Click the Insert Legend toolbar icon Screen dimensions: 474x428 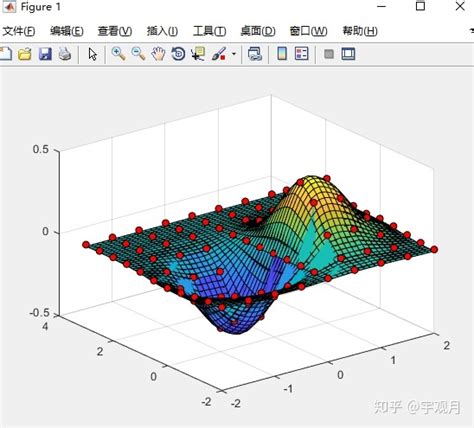302,54
